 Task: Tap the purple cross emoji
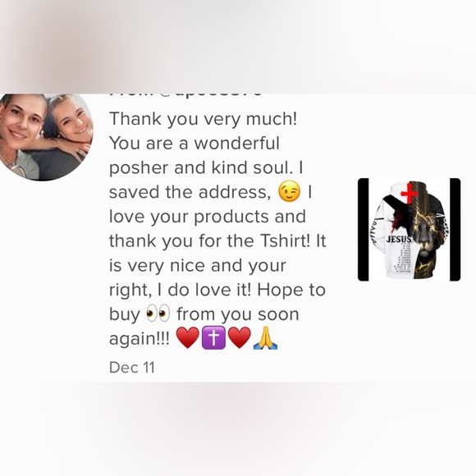pyautogui.click(x=213, y=337)
